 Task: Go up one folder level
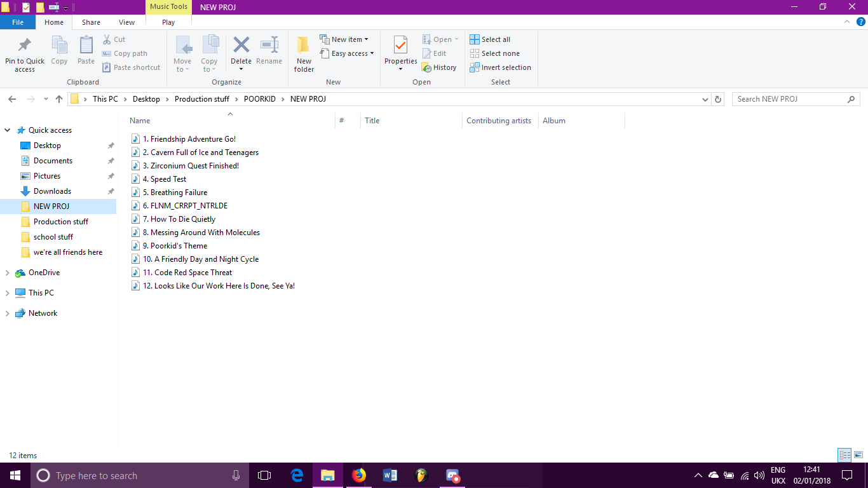[x=59, y=99]
